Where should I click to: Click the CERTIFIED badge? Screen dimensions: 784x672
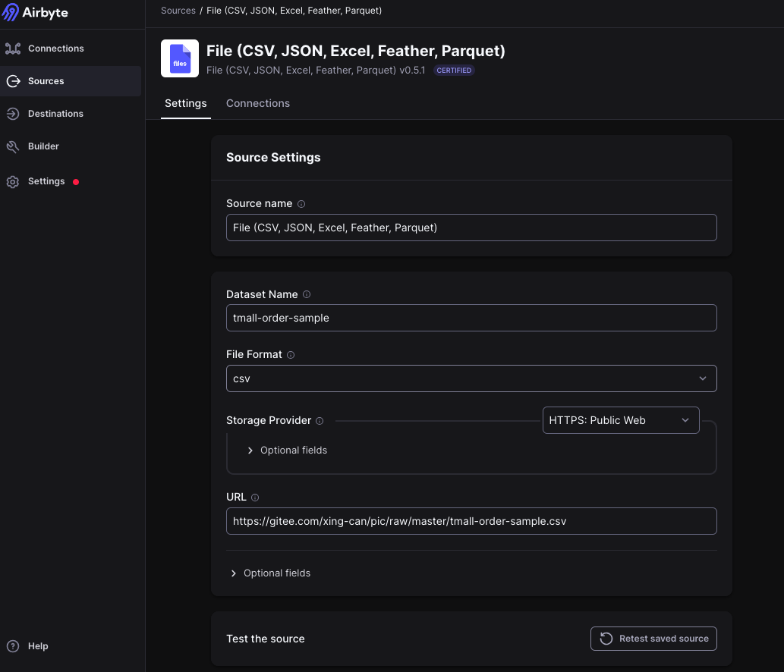click(454, 71)
